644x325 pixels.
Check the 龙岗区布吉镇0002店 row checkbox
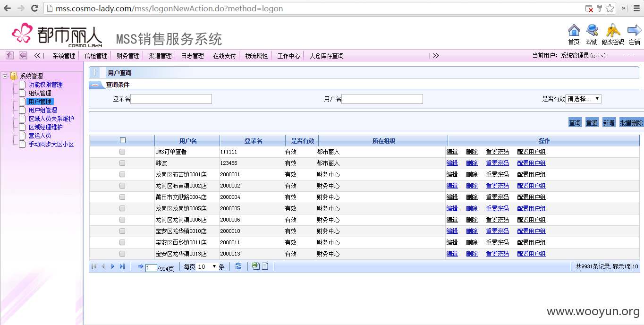point(122,186)
